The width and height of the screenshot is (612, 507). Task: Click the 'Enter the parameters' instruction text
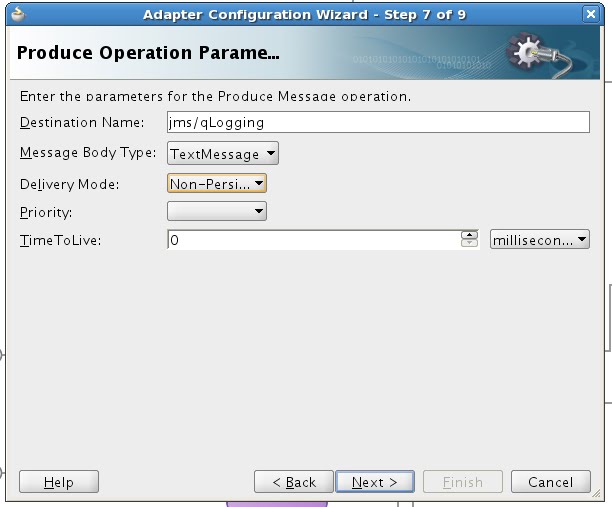click(x=215, y=96)
